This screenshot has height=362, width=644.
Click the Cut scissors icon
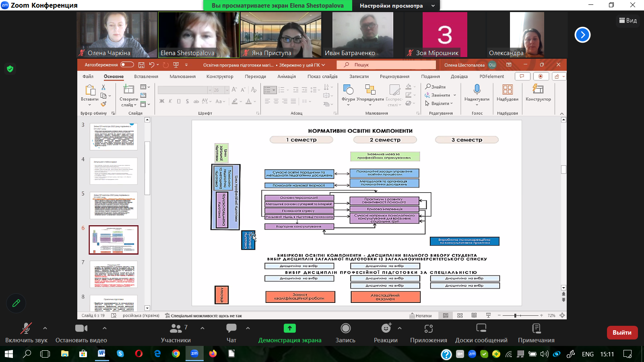pos(103,87)
